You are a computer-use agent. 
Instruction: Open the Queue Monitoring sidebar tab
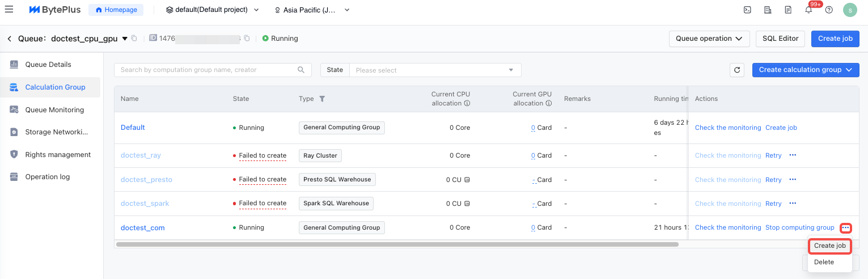tap(54, 109)
